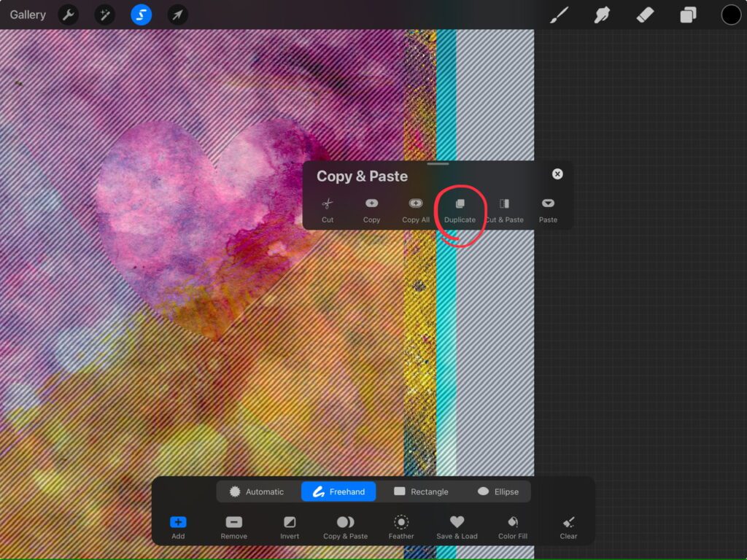
Task: Open the Actions wrench menu
Action: coord(68,15)
